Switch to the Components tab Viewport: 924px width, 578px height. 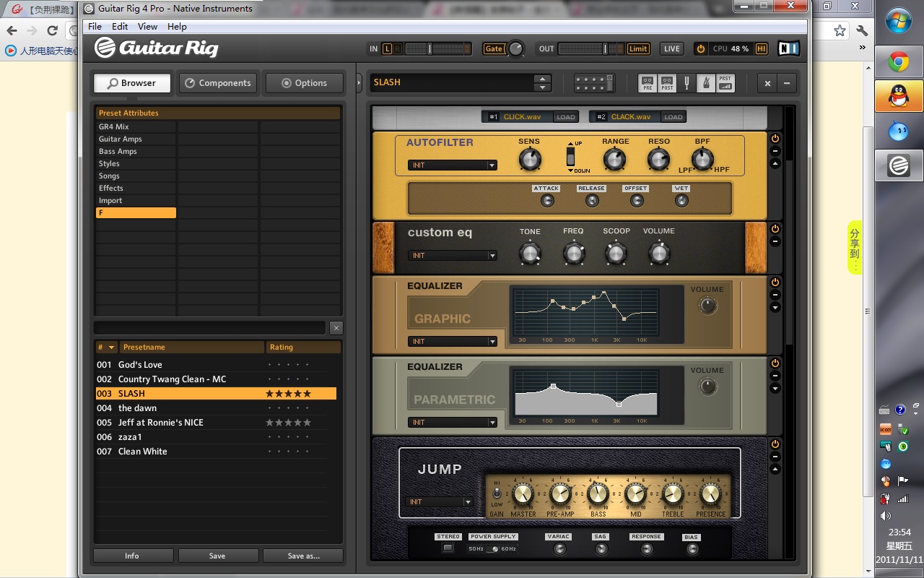point(218,83)
